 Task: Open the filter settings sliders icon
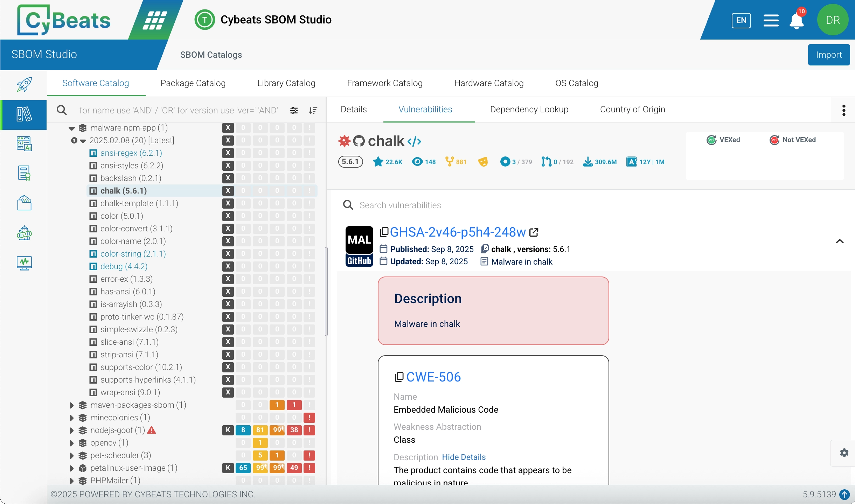294,111
